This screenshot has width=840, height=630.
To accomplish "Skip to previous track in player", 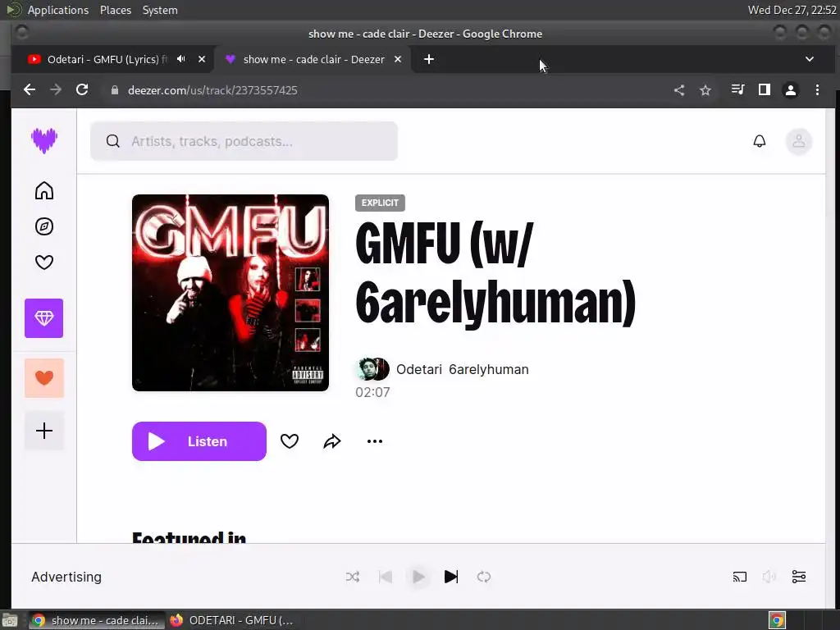I will [x=386, y=577].
